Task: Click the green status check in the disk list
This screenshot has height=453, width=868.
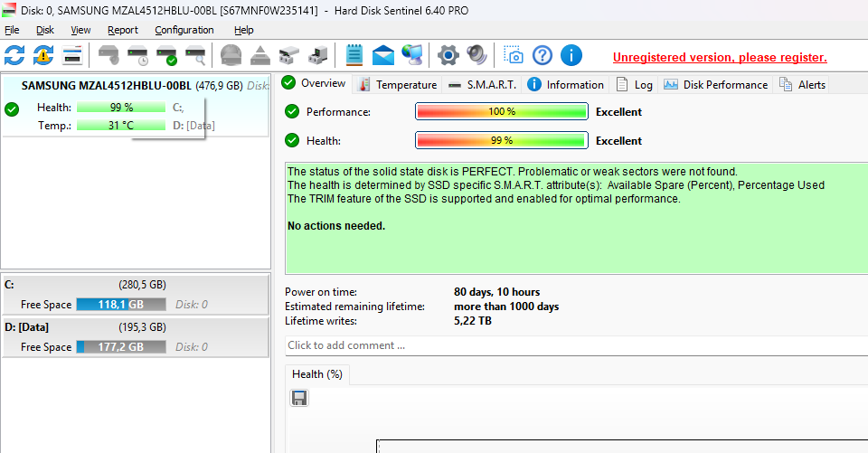Action: [12, 109]
